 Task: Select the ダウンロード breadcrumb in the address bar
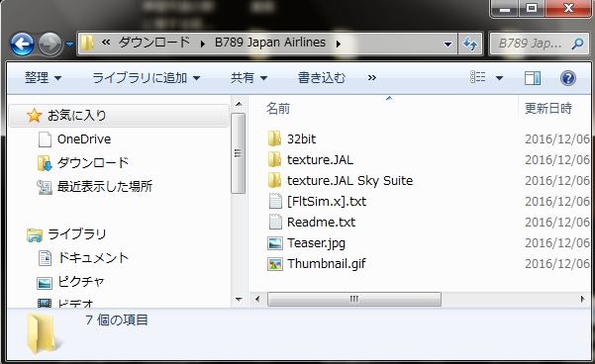154,43
